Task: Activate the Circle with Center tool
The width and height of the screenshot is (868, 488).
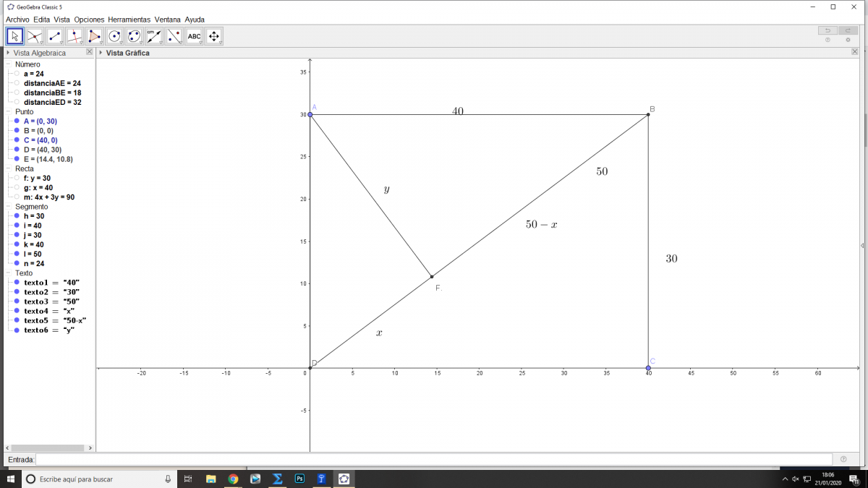Action: pos(114,36)
